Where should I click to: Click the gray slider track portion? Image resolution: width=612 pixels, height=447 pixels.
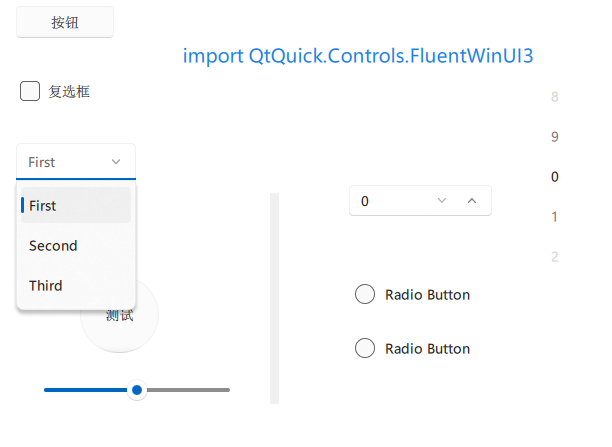pyautogui.click(x=189, y=390)
